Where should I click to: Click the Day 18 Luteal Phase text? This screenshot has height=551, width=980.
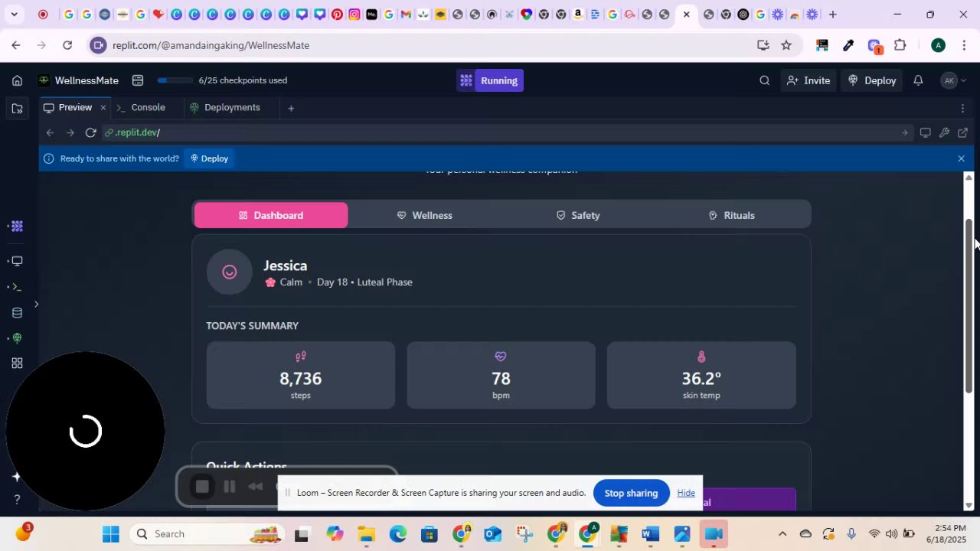pyautogui.click(x=364, y=282)
